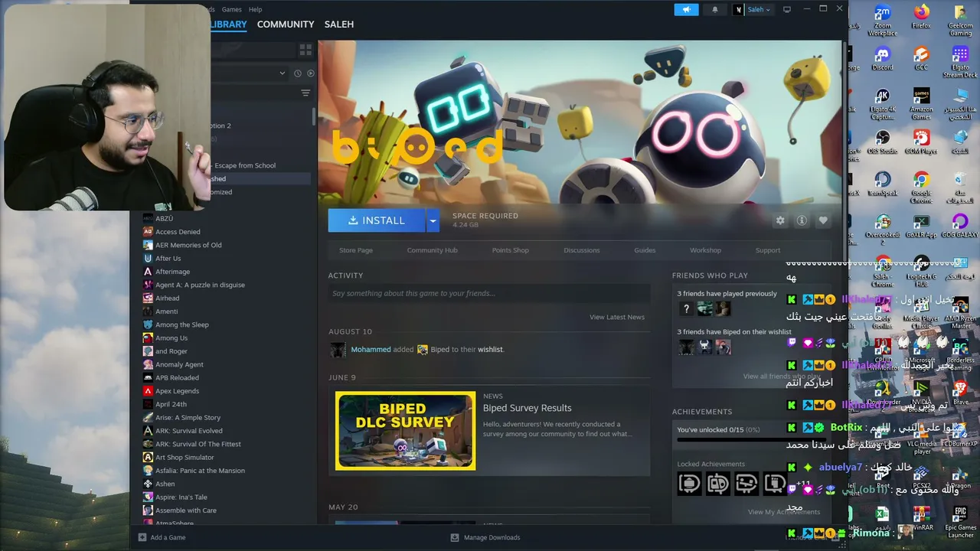Viewport: 980px width, 551px height.
Task: Open Biped Workshop
Action: [705, 250]
